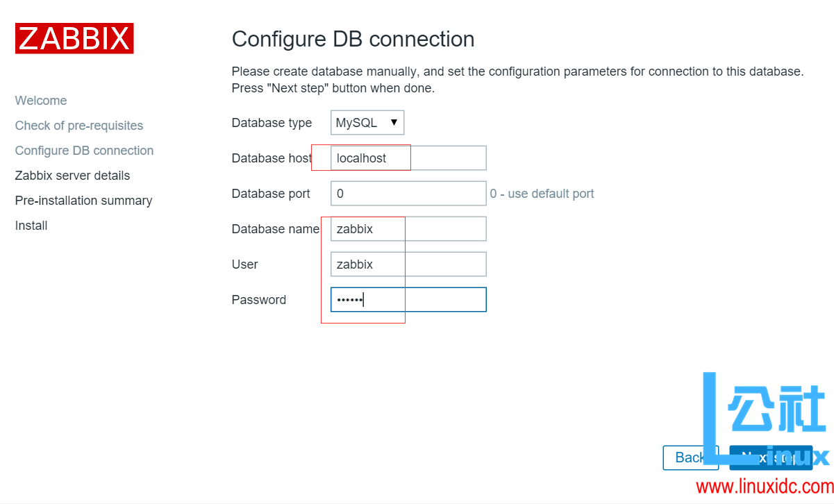Click the User field containing zabbix
Viewport: 834px width, 504px height.
408,264
